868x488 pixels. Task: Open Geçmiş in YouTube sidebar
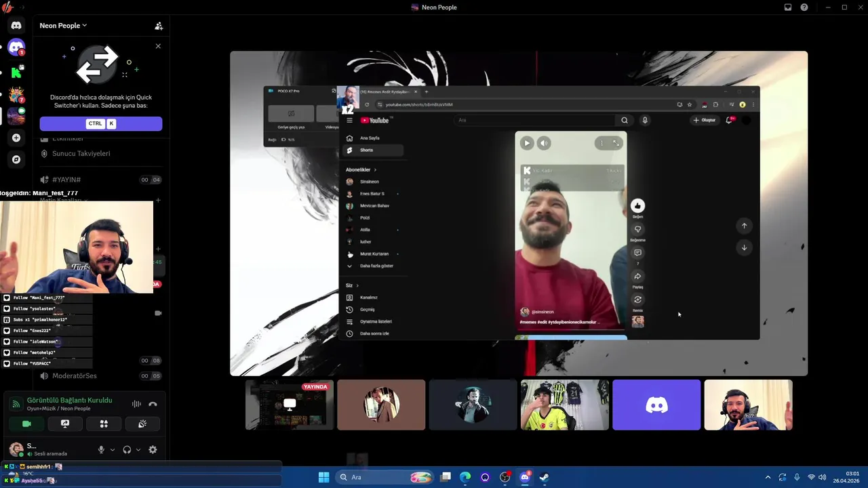374,309
